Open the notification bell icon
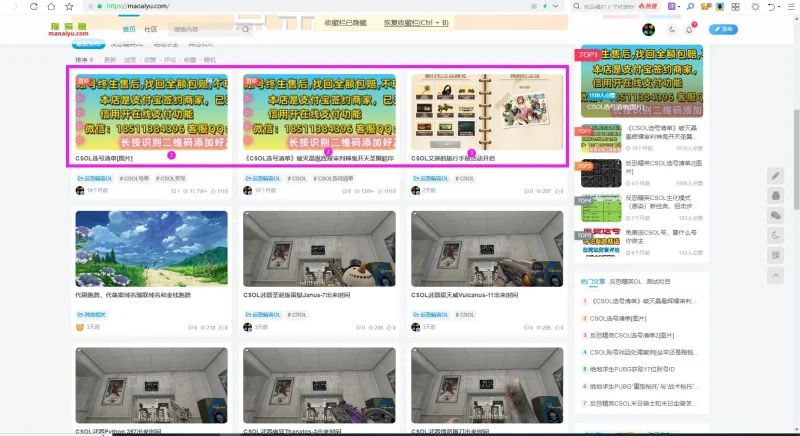 (x=689, y=30)
